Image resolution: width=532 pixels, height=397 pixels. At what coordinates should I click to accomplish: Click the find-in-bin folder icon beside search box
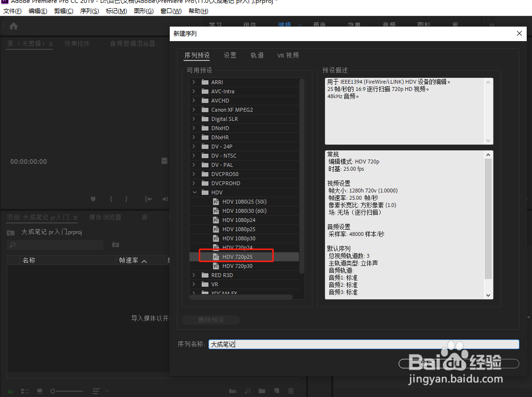(116, 245)
